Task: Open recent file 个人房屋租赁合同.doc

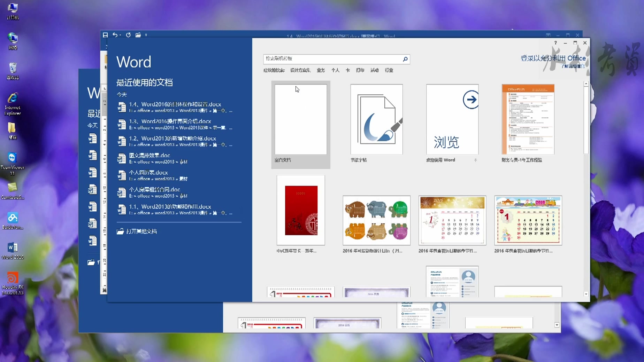Action: tap(179, 192)
